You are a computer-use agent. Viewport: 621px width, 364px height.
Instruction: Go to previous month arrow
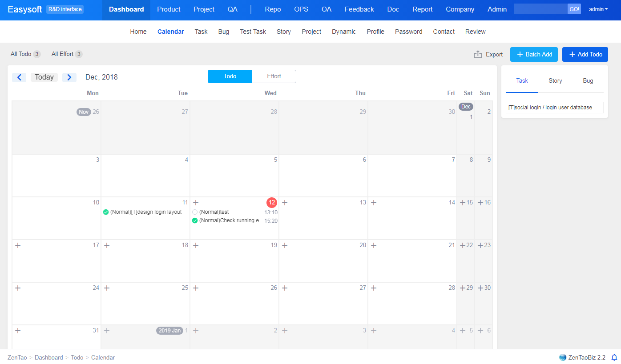[19, 77]
